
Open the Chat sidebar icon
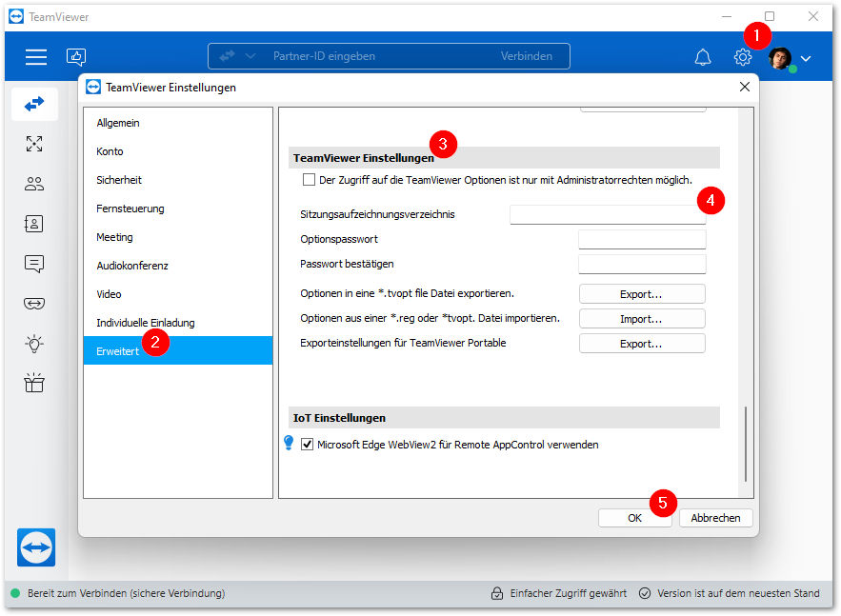34,264
